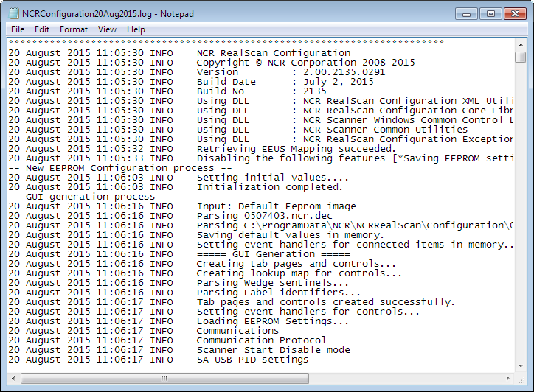
Task: Open the Help menu
Action: coord(136,29)
